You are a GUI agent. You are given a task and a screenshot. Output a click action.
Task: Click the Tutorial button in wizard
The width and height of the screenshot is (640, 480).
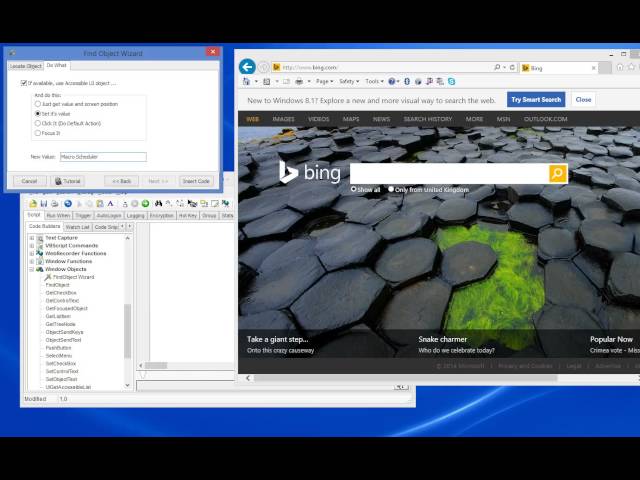[68, 181]
